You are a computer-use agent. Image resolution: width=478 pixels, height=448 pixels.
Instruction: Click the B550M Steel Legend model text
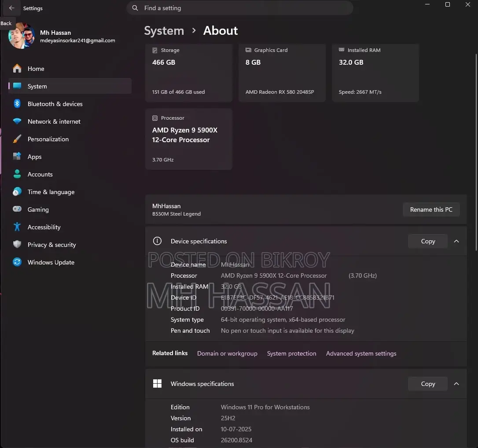tap(176, 214)
